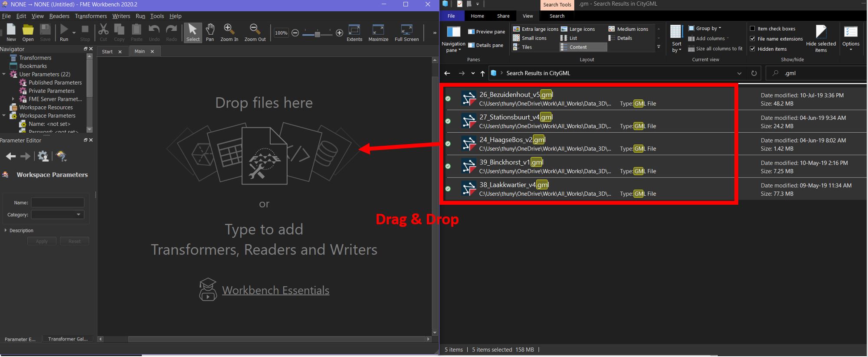The image size is (868, 357).
Task: Open the Transformers menu
Action: (x=91, y=16)
